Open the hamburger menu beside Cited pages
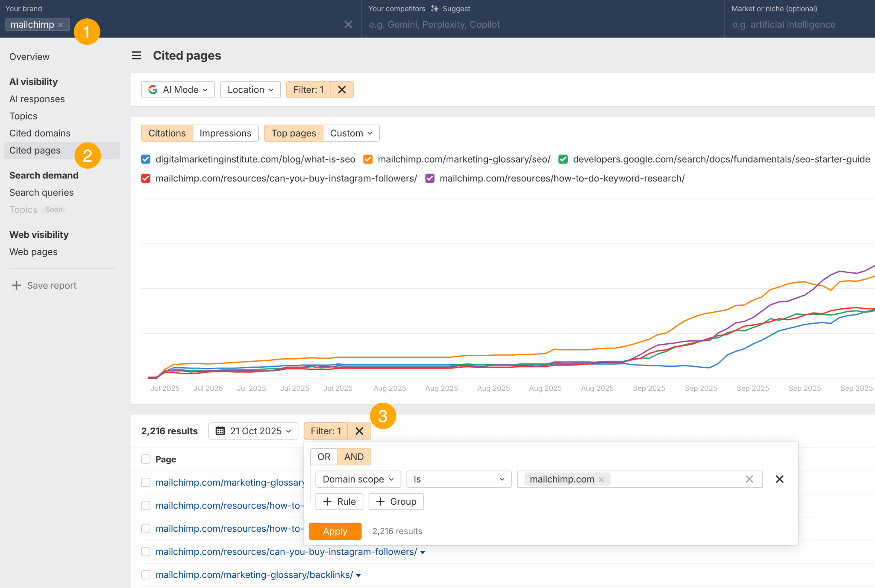 [136, 56]
